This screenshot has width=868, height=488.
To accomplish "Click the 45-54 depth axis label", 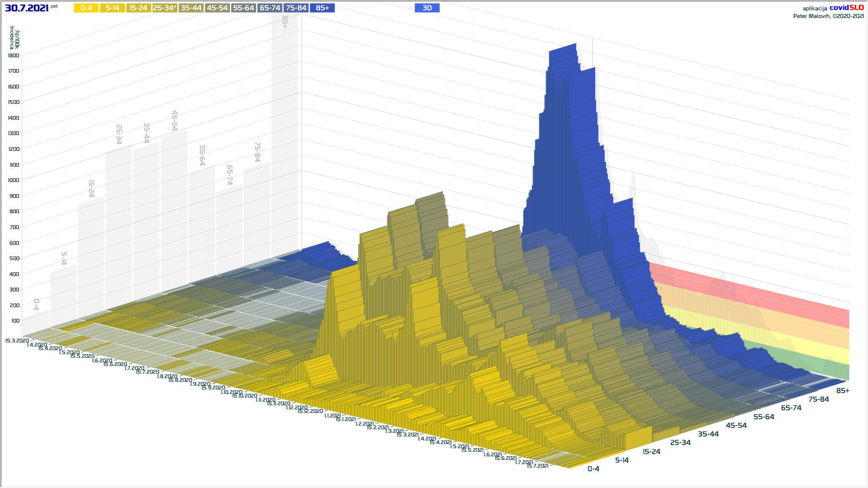I will [x=736, y=426].
